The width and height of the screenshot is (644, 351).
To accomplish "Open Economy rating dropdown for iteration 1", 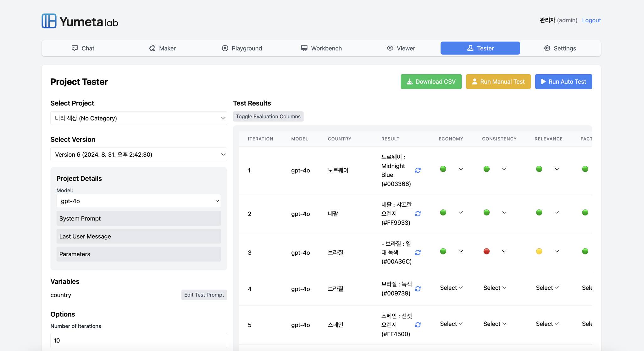I will pyautogui.click(x=461, y=169).
